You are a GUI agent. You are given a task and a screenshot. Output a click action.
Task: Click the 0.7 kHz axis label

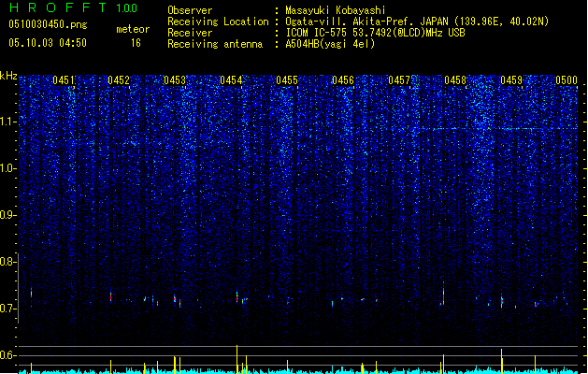pyautogui.click(x=8, y=309)
